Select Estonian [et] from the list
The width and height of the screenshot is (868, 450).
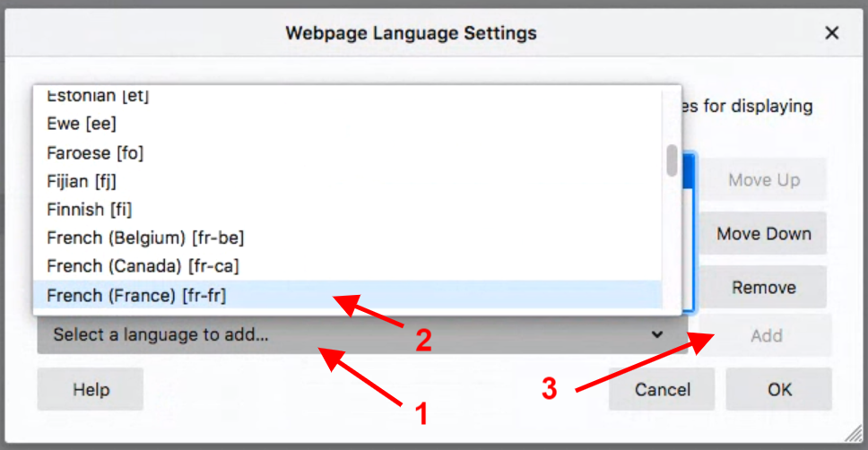click(98, 96)
